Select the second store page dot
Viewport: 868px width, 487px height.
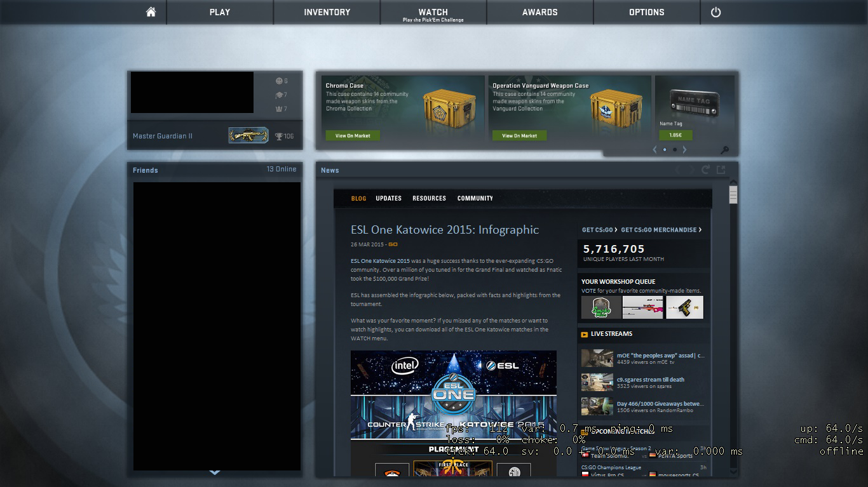675,150
